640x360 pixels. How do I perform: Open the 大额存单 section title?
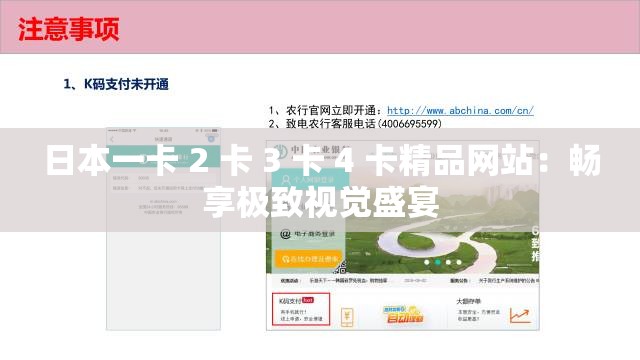(x=468, y=301)
